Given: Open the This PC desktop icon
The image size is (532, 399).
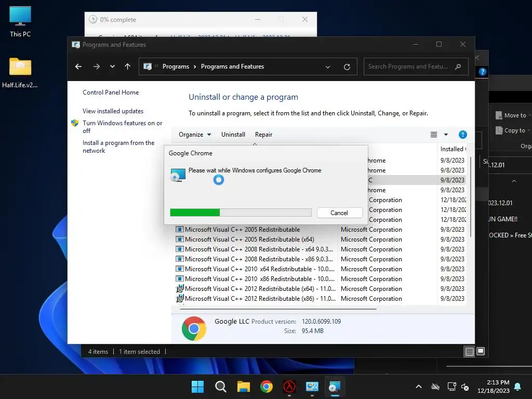Looking at the screenshot, I should click(20, 22).
